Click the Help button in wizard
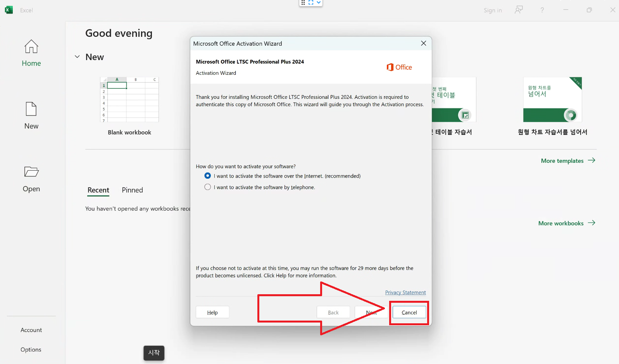 pyautogui.click(x=212, y=312)
